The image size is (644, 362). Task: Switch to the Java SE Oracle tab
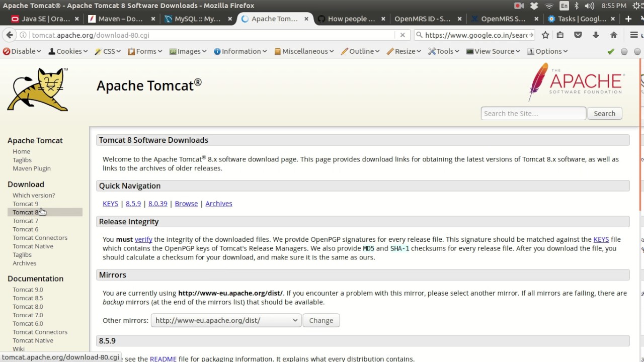point(44,19)
